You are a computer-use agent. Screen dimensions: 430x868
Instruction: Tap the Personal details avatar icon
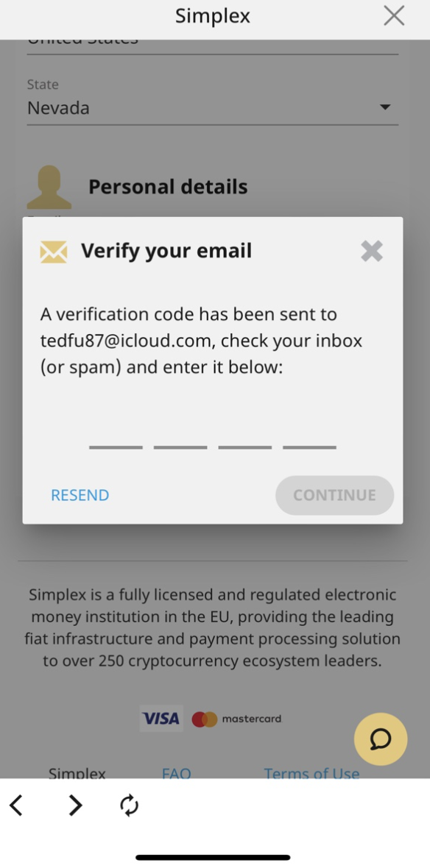49,187
